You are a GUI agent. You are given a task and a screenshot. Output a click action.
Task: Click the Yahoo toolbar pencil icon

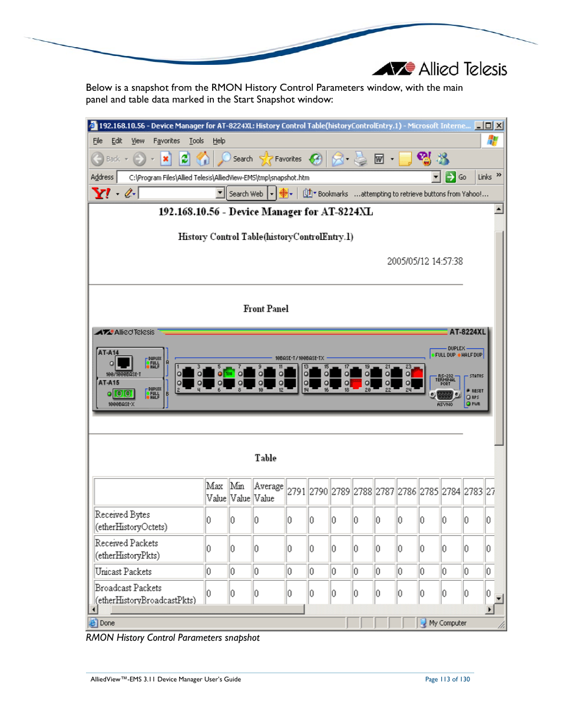(129, 193)
